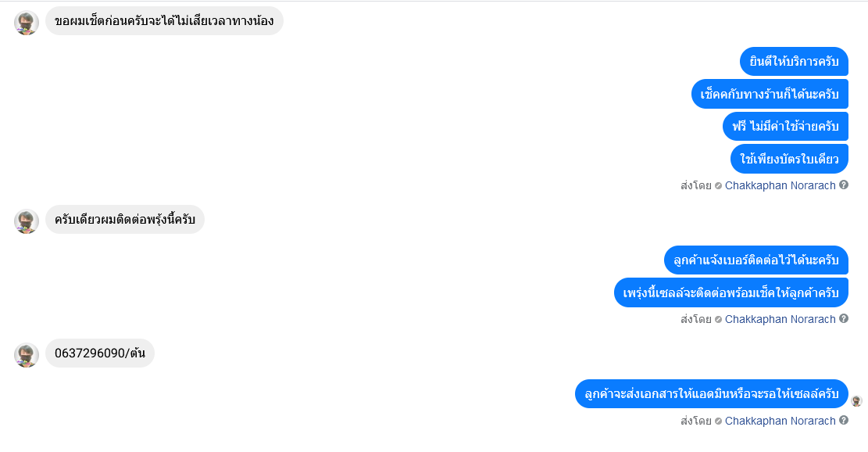Click the help question mark after the last Chakkaphan Norarach
868x452 pixels.
844,421
